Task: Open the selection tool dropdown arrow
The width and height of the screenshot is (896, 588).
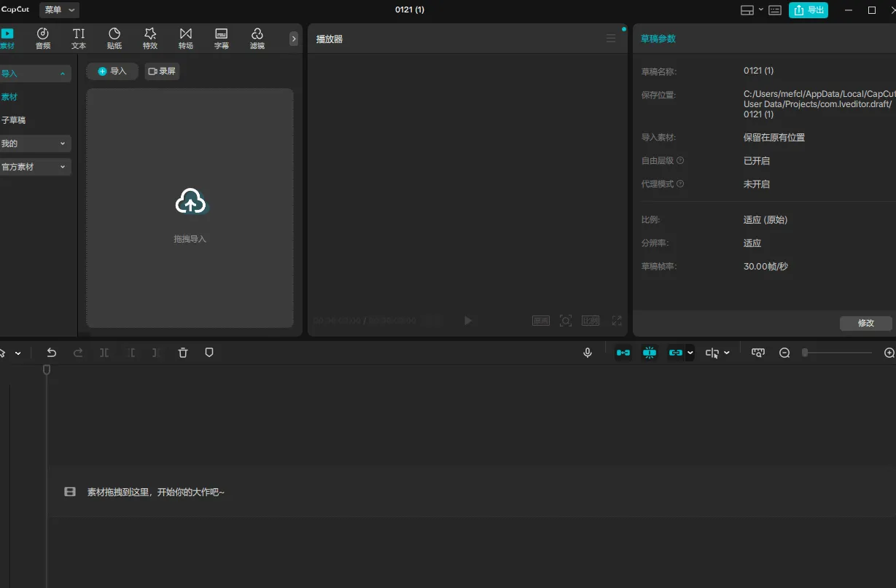Action: 17,353
